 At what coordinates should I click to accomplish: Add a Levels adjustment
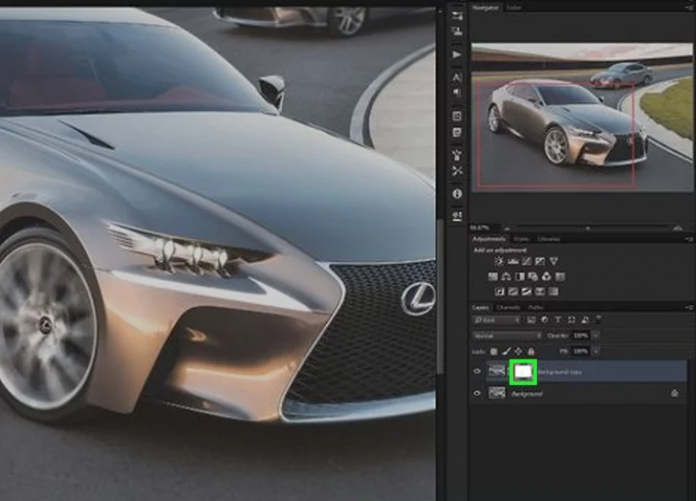pos(514,262)
